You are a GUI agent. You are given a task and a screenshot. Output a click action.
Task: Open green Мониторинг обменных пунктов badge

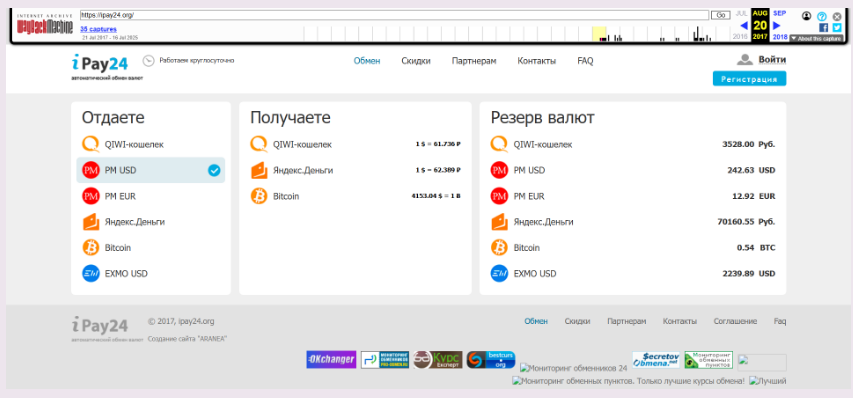pos(708,359)
